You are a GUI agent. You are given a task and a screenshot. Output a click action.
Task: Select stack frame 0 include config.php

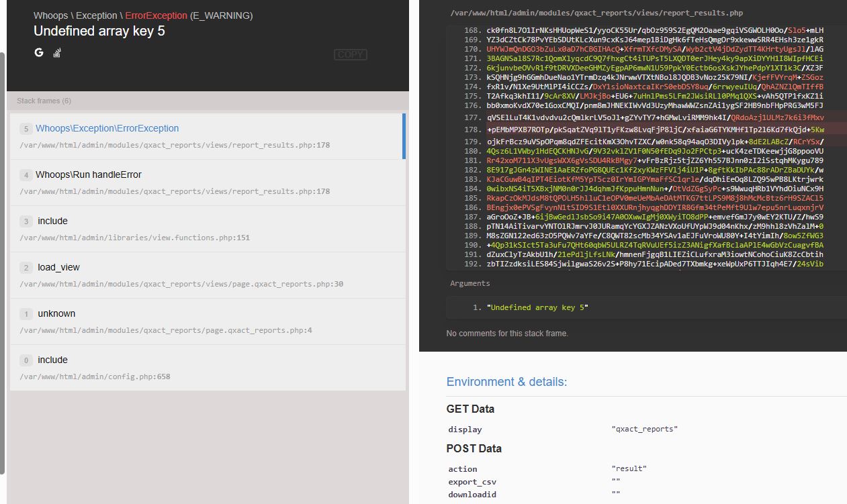click(x=208, y=368)
